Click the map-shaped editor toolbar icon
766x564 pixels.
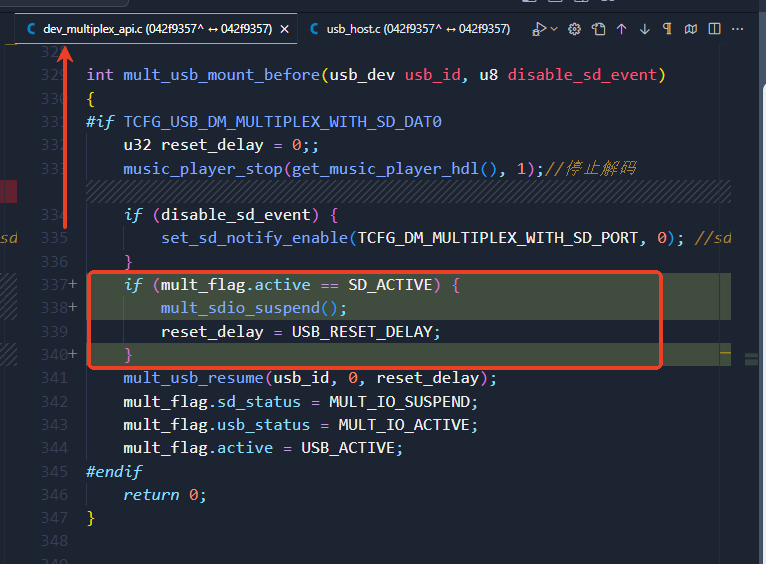point(691,29)
